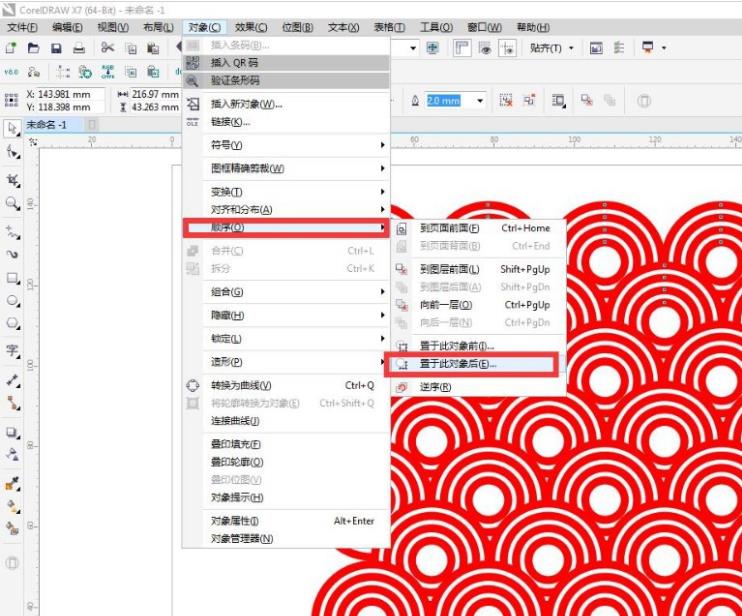The height and width of the screenshot is (616, 742).
Task: Select the Ellipse tool
Action: (12, 300)
